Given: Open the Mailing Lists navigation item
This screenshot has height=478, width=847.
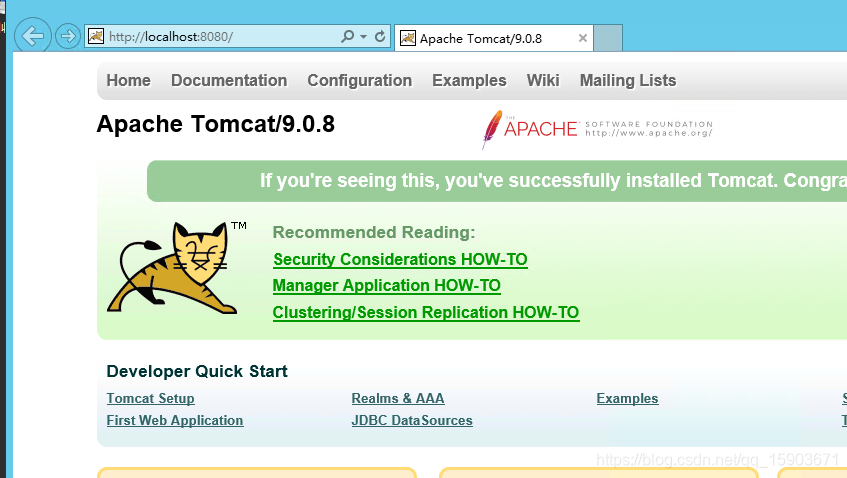Looking at the screenshot, I should [628, 80].
